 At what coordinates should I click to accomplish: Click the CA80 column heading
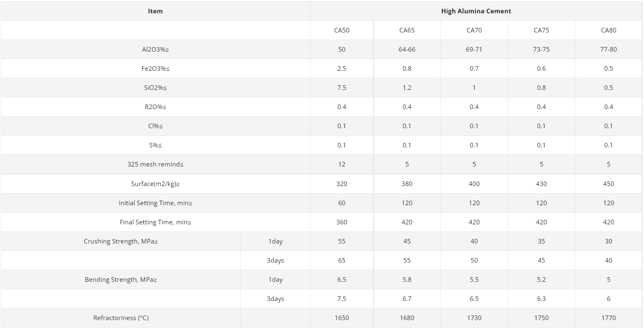coord(609,30)
